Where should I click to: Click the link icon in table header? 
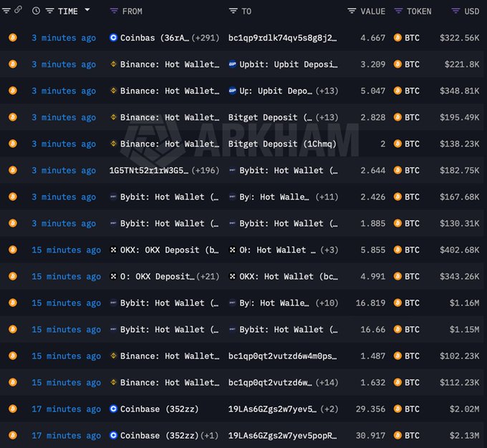pyautogui.click(x=18, y=11)
